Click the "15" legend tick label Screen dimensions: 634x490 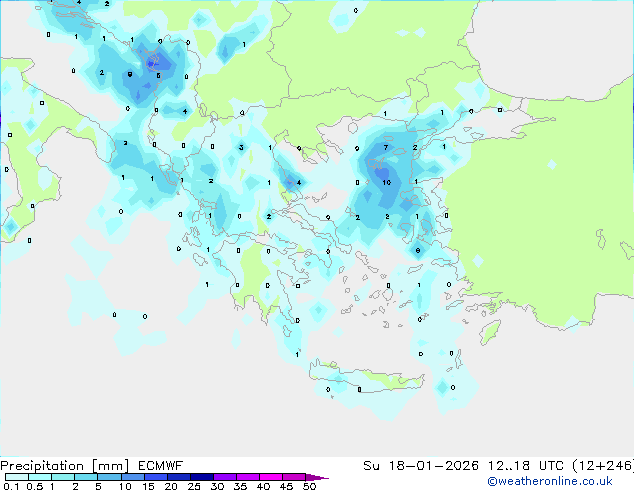(148, 486)
